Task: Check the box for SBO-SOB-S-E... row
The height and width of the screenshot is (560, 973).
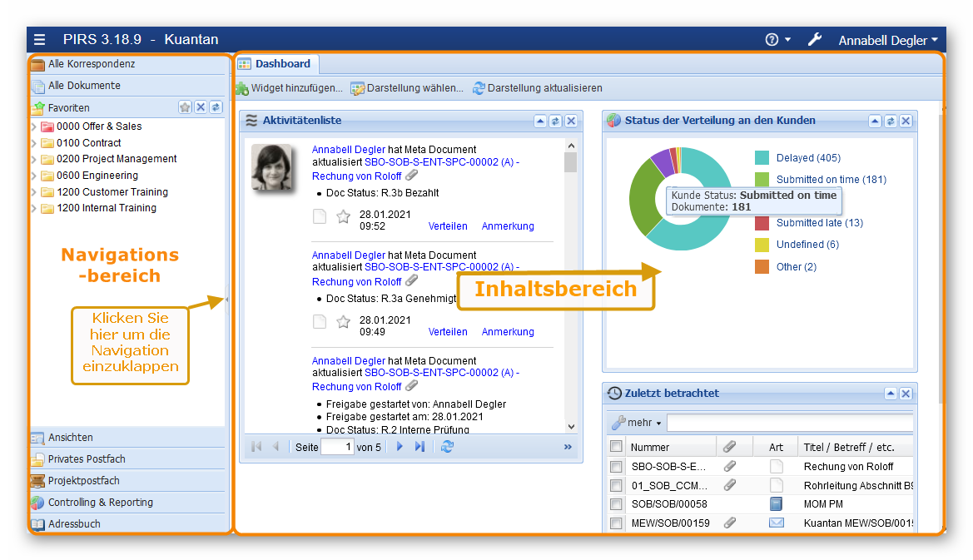Action: pos(616,467)
